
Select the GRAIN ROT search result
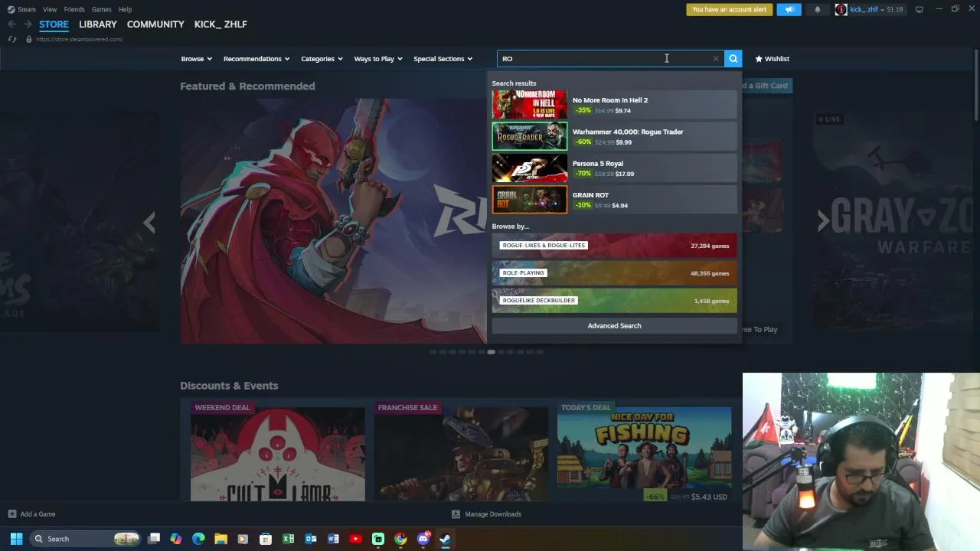(614, 200)
